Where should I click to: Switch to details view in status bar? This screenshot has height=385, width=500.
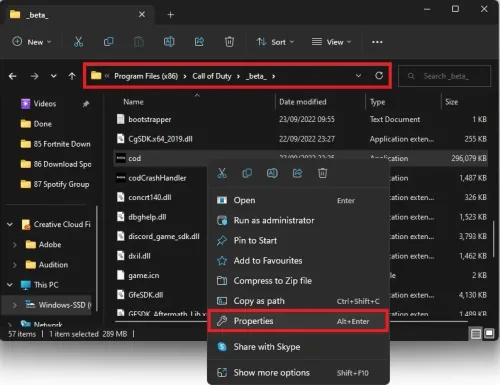[x=476, y=333]
